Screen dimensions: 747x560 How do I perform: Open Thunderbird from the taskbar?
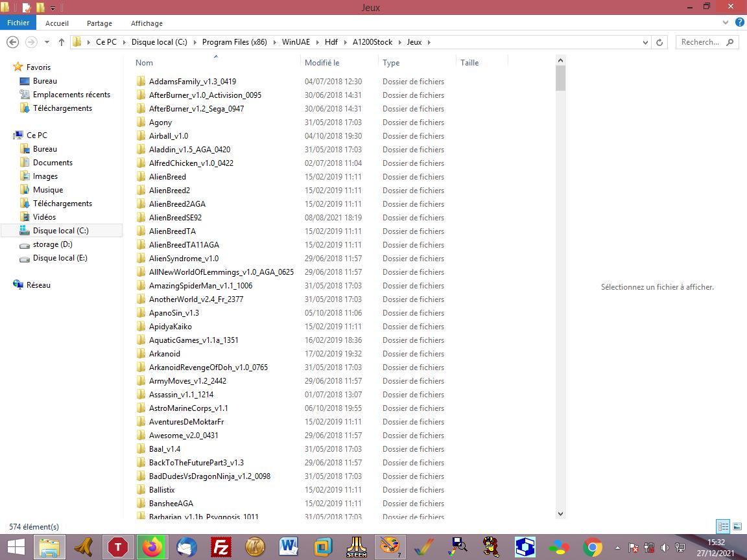187,547
